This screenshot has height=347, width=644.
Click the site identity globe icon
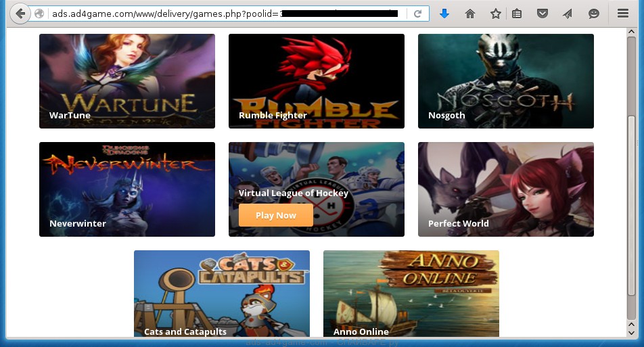tap(39, 14)
